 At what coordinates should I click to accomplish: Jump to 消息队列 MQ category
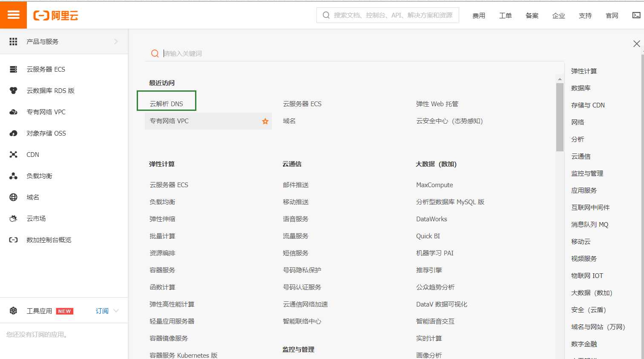pos(590,224)
